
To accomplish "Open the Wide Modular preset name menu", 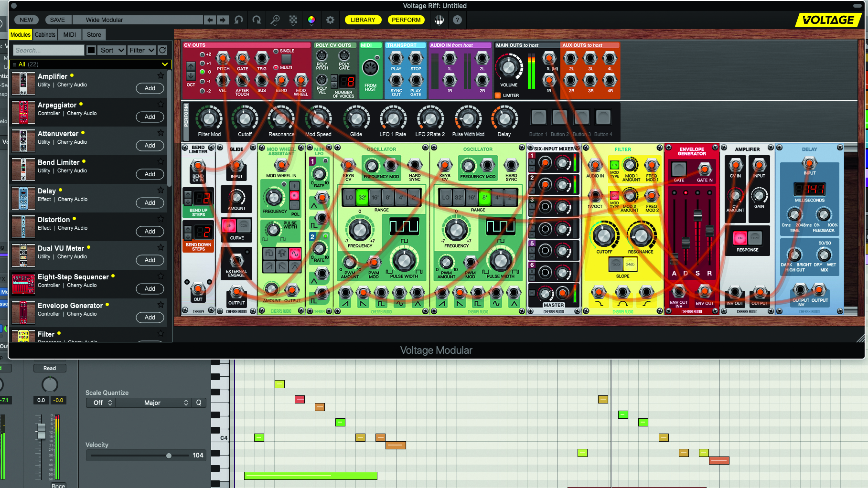I will [138, 20].
